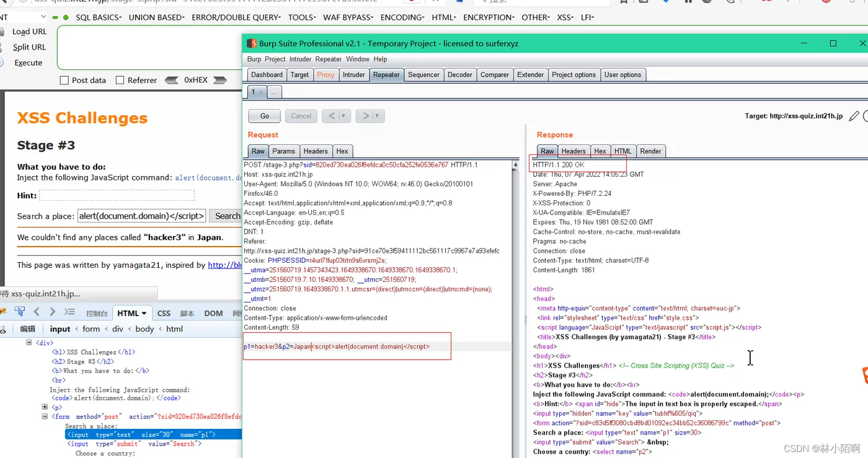
Task: Add new Repeater tab with ... tab
Action: click(x=274, y=92)
